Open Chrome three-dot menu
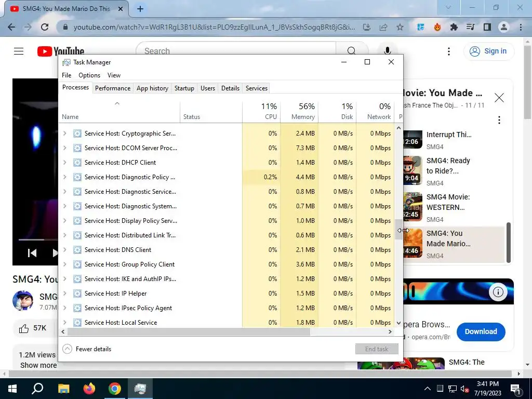The width and height of the screenshot is (532, 399). click(x=521, y=27)
